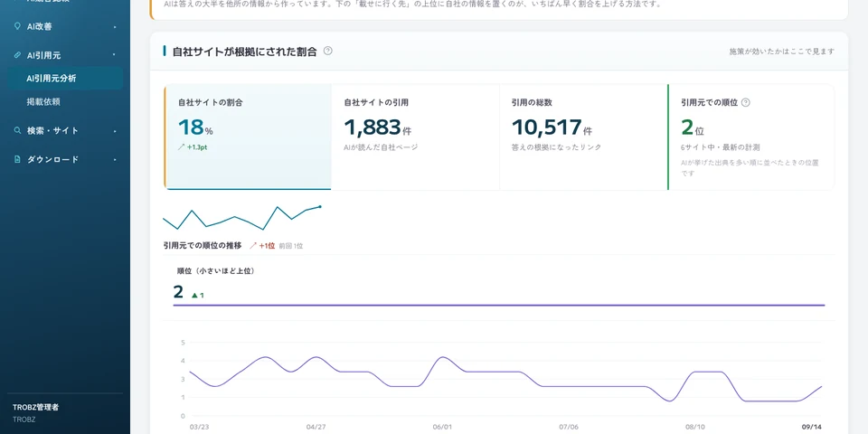Click the +1.3pt change value
868x434 pixels.
(x=197, y=147)
